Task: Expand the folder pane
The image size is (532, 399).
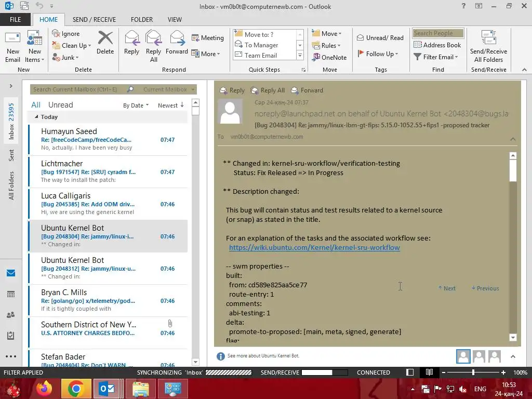Action: coord(11,86)
